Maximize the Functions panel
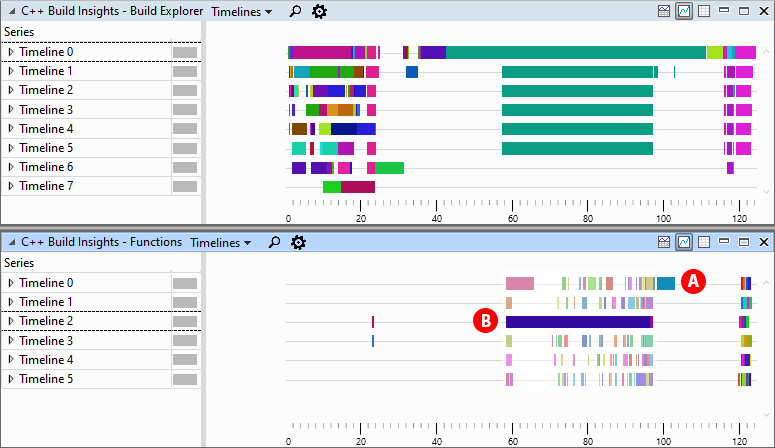Image resolution: width=775 pixels, height=448 pixels. point(744,242)
